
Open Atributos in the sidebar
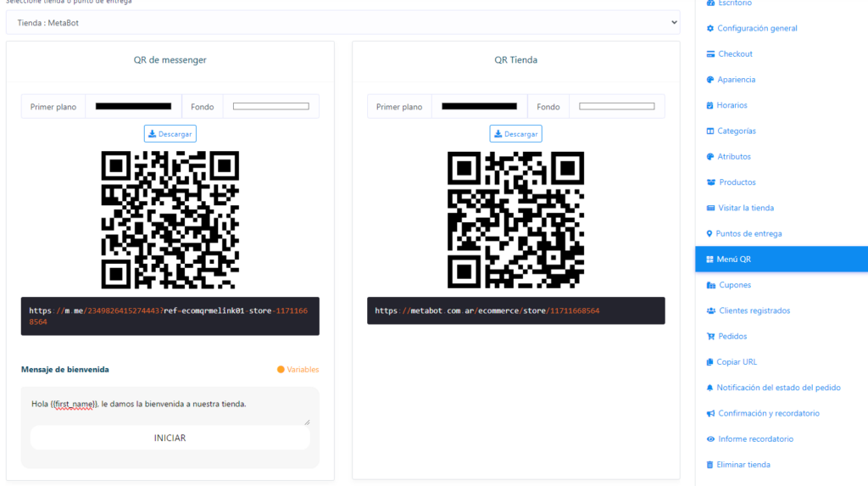734,157
